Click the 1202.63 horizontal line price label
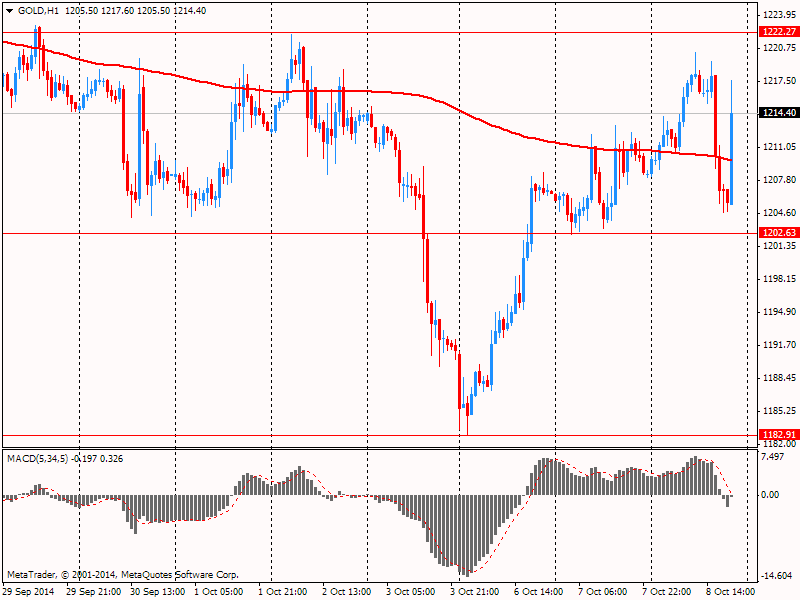 coord(779,233)
